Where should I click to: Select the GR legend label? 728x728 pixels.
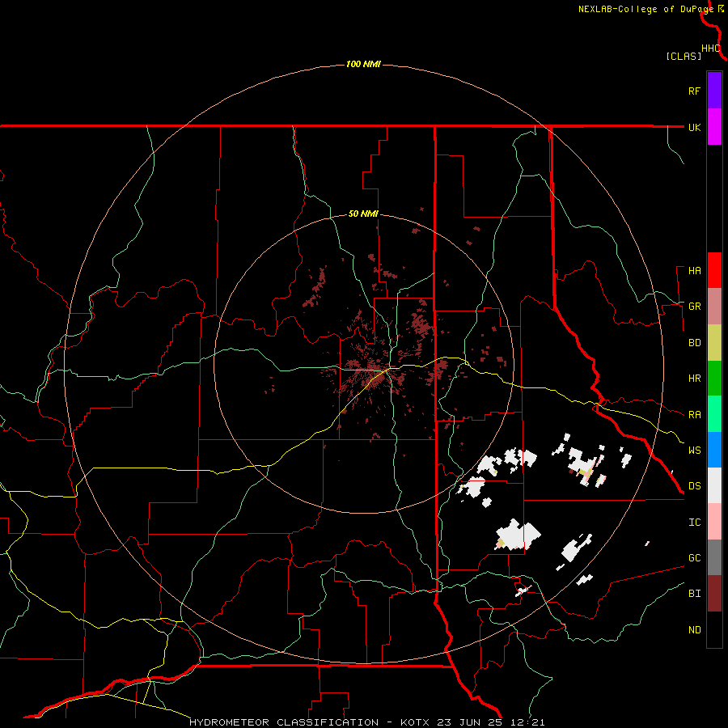(694, 307)
